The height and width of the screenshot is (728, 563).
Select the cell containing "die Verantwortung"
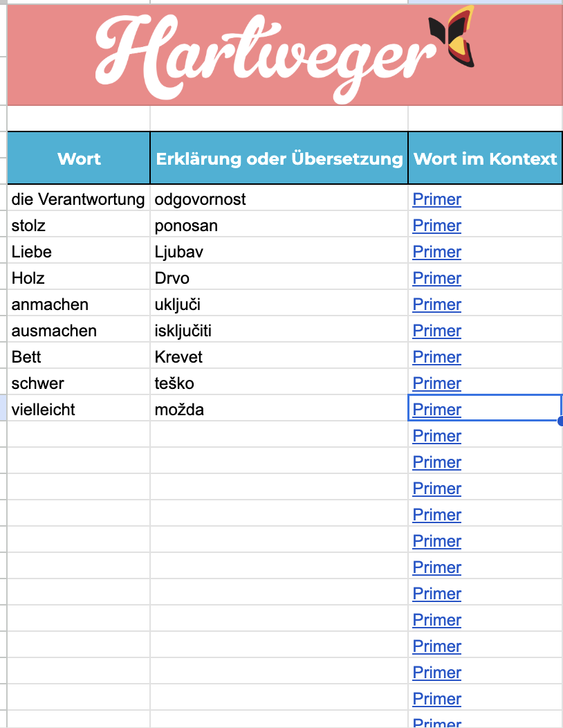(x=78, y=199)
